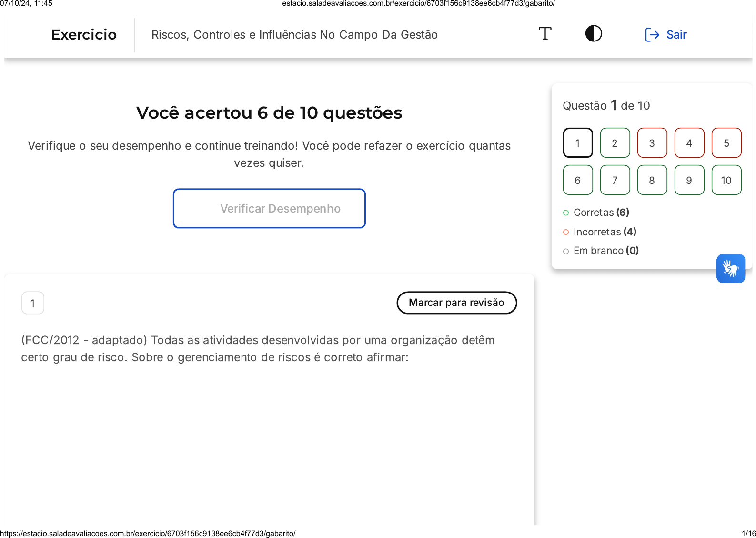The image size is (756, 538).
Task: Navigate to question 6
Action: [577, 180]
